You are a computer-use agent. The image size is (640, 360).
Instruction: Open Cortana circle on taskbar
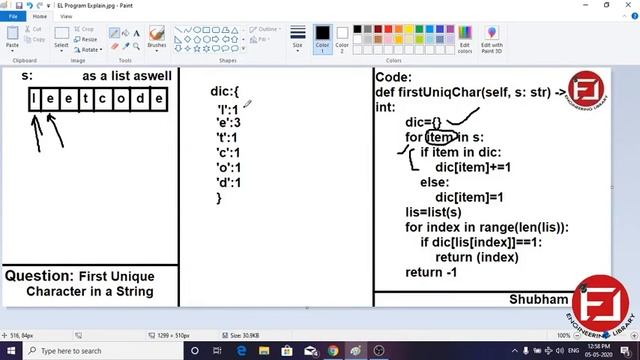point(195,351)
